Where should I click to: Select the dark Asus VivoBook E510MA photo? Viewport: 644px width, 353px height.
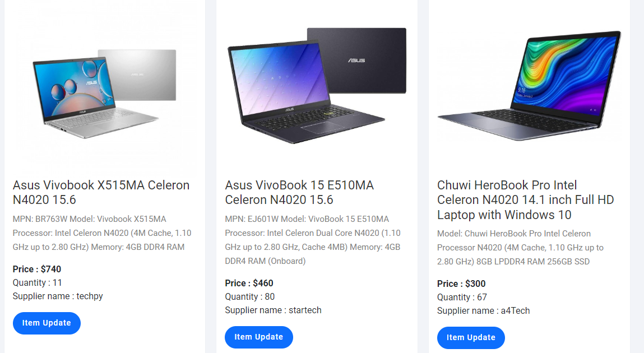[317, 86]
